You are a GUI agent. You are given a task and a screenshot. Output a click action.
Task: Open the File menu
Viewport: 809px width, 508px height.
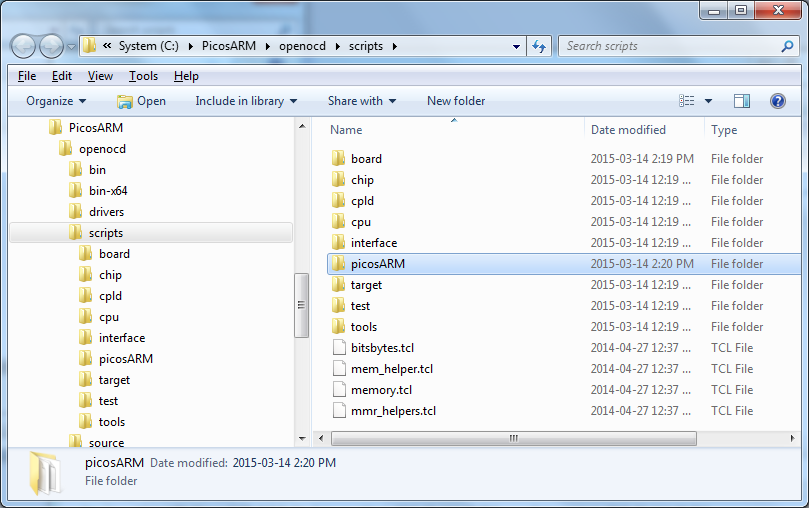tap(27, 76)
